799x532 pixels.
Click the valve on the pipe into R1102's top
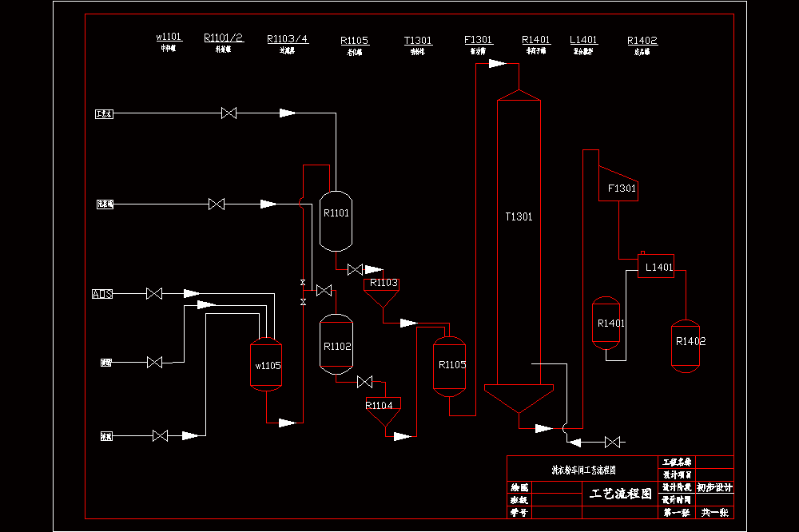tap(324, 291)
